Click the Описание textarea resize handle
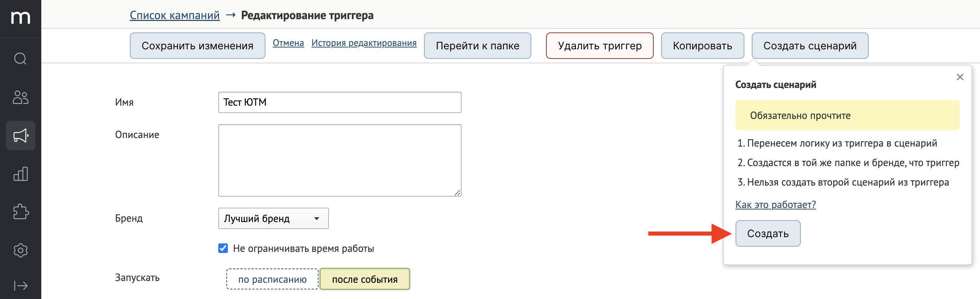This screenshot has height=299, width=980. (457, 193)
